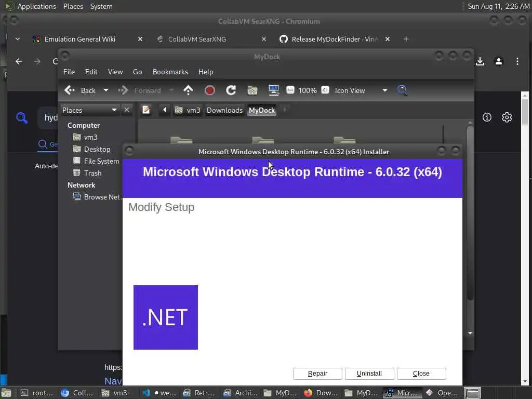
Task: Open SearXNG settings gear
Action: (x=507, y=117)
